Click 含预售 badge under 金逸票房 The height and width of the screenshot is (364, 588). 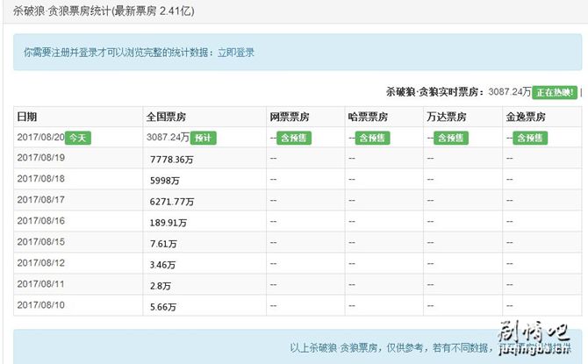pos(530,138)
